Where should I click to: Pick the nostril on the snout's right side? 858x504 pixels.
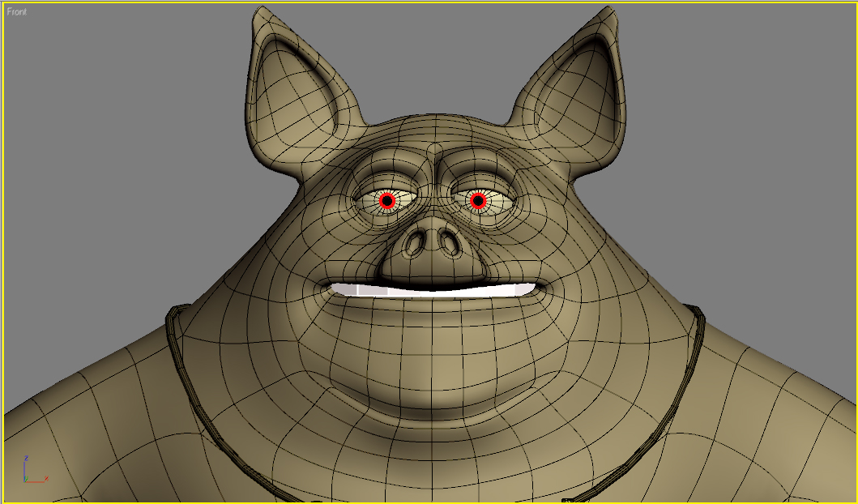pos(450,242)
